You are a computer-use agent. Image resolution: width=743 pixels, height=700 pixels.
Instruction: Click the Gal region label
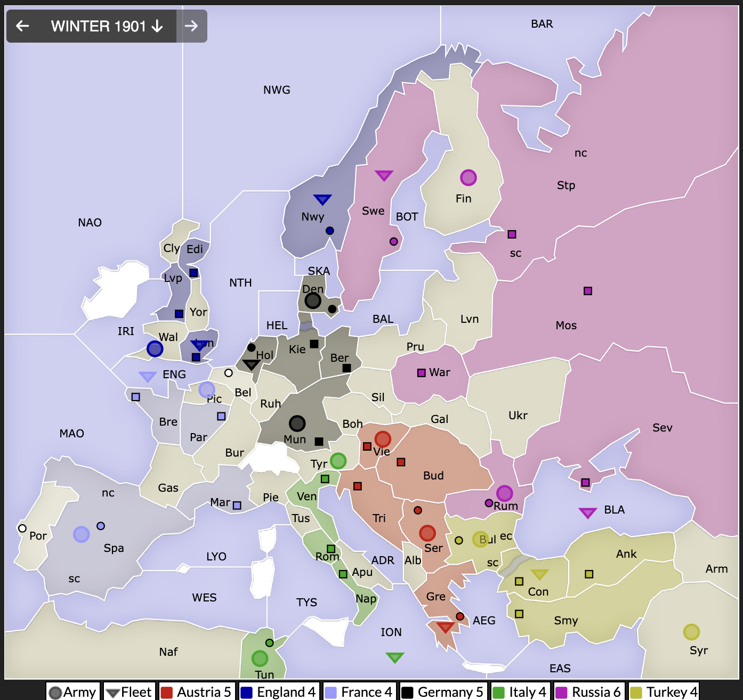[439, 419]
